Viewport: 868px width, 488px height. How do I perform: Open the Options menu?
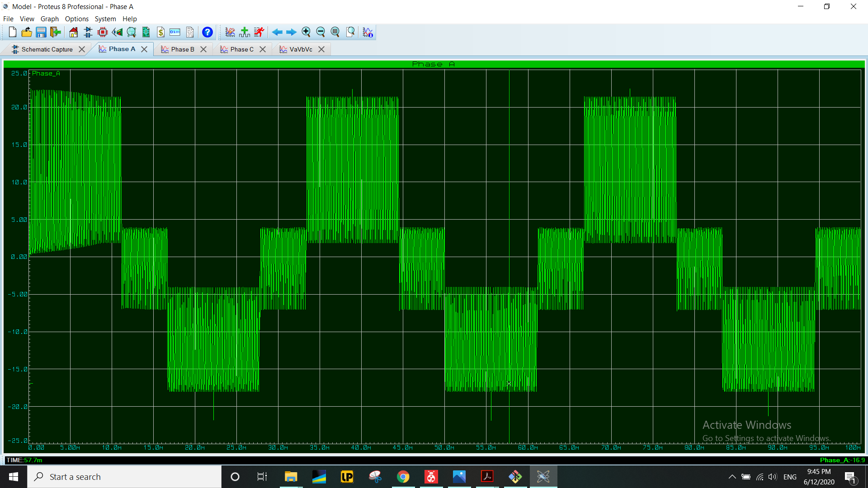pyautogui.click(x=76, y=19)
